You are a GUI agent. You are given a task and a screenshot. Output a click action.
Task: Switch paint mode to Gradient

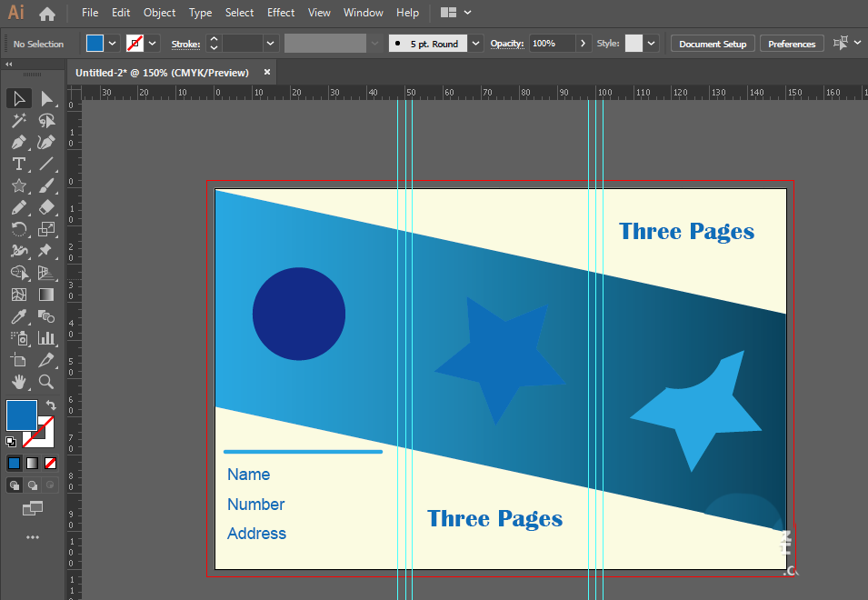pos(33,463)
